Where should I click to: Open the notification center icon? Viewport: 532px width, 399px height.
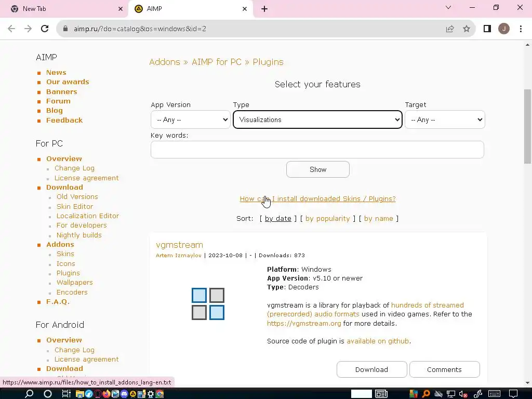(x=513, y=394)
